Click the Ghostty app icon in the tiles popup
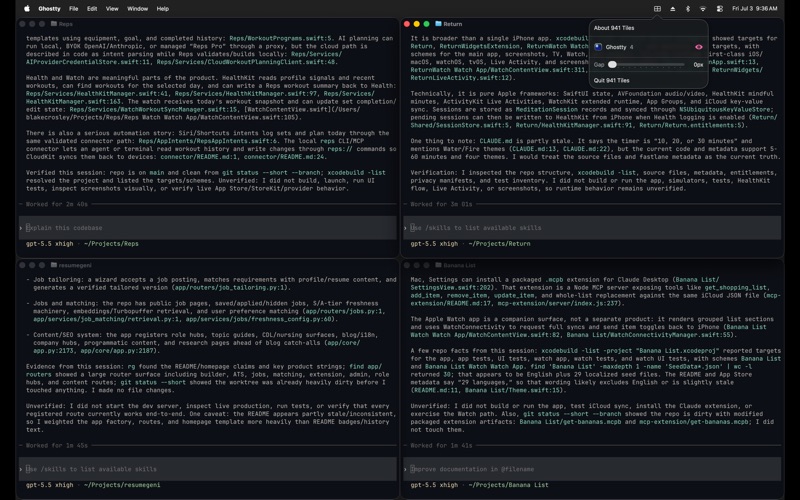The width and height of the screenshot is (800, 500). 598,47
